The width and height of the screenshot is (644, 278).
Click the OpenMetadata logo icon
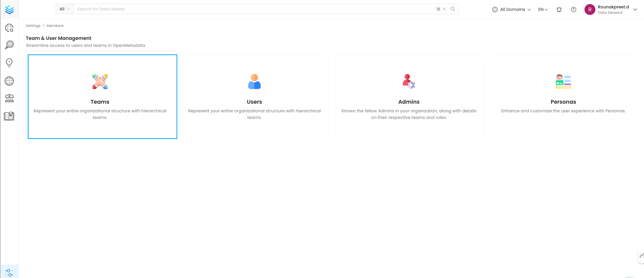[x=9, y=9]
